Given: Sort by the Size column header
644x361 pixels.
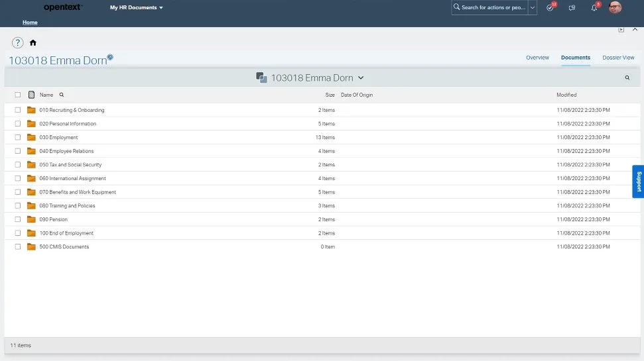Looking at the screenshot, I should point(330,95).
